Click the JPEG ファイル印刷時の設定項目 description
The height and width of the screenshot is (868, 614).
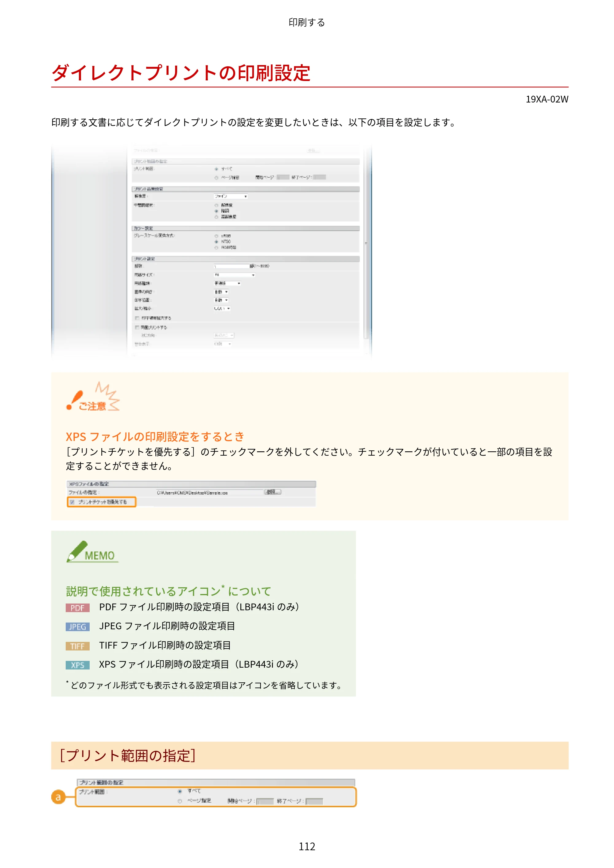(x=167, y=626)
